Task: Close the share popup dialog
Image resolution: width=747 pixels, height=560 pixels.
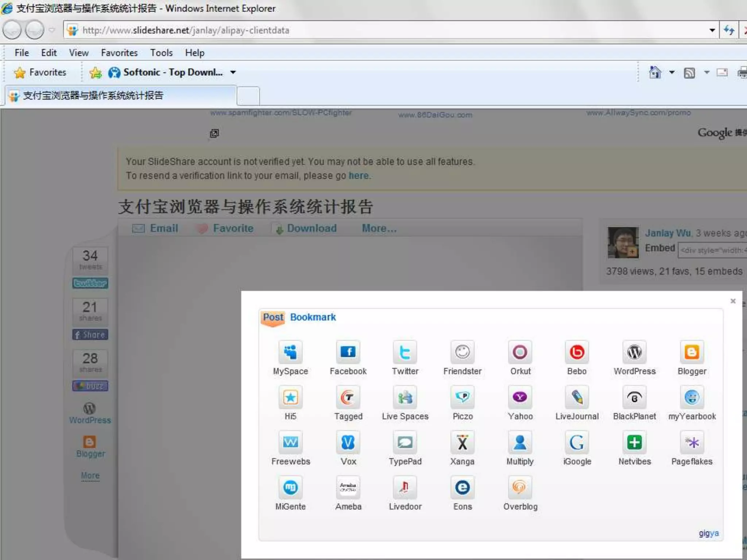Action: point(733,301)
